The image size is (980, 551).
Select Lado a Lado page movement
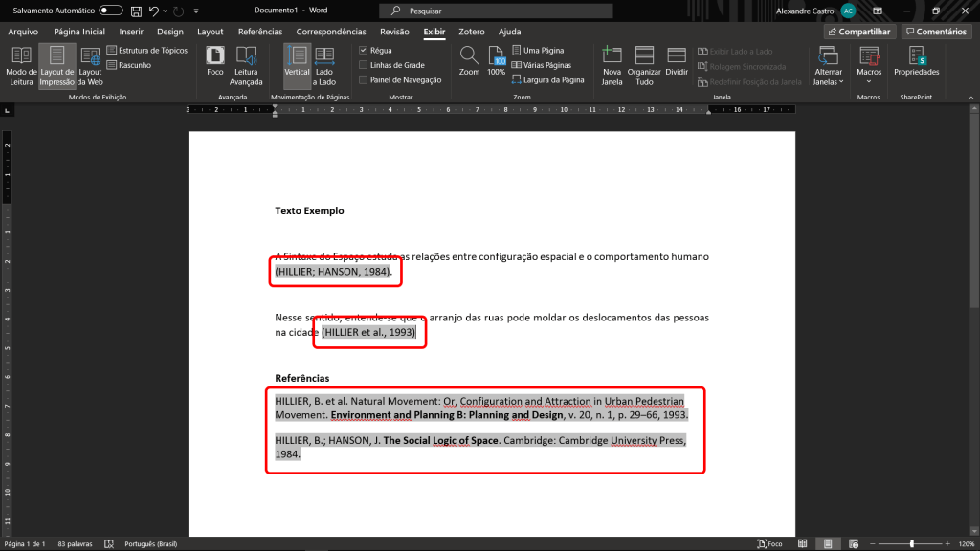(x=325, y=65)
